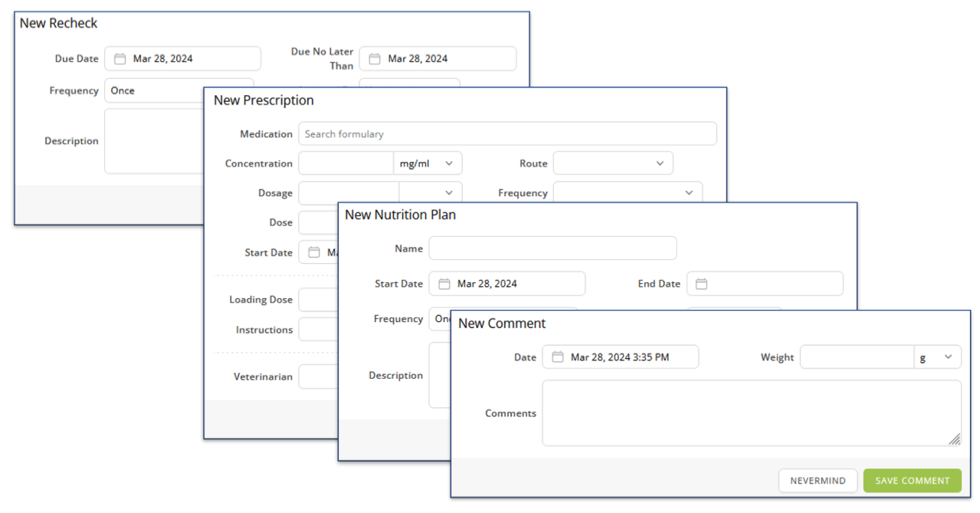
Task: Click calendar icon in New Comment Date field
Action: [558, 357]
